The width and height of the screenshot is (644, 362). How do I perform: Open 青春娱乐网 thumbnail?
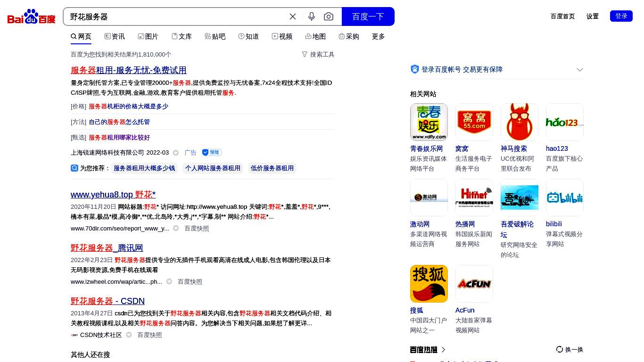[429, 122]
